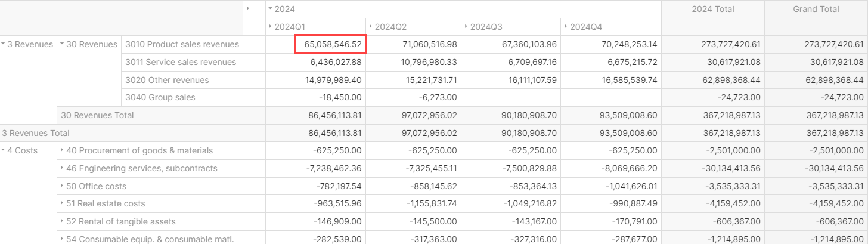Expand 54 Consumable equip. row

pyautogui.click(x=62, y=239)
